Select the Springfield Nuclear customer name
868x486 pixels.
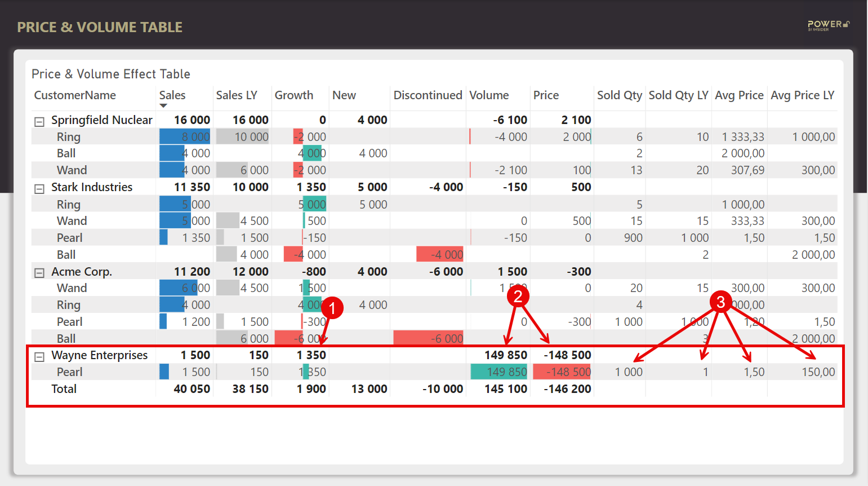(102, 120)
